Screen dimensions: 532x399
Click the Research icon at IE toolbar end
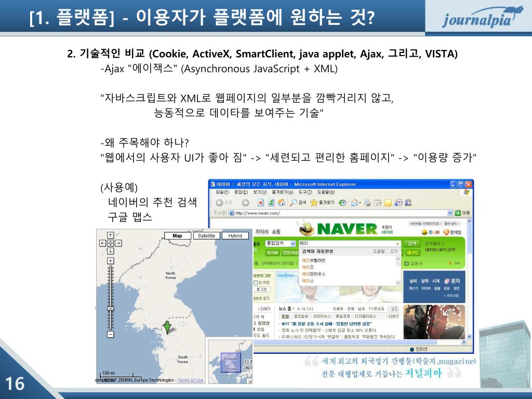(408, 203)
